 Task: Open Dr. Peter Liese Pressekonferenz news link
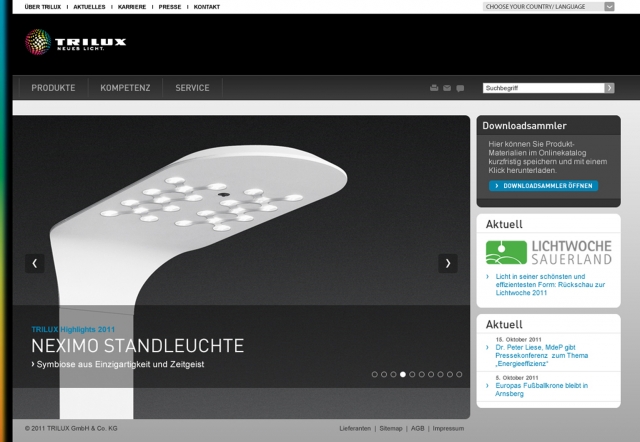pyautogui.click(x=542, y=355)
